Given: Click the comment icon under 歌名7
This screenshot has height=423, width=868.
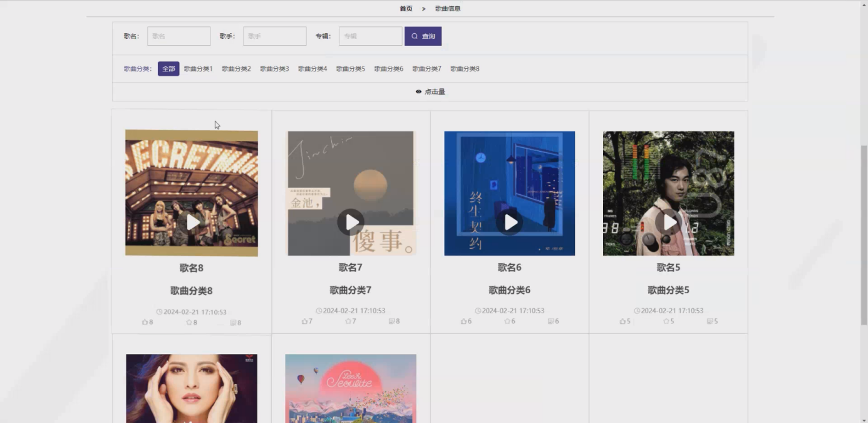Looking at the screenshot, I should (x=391, y=321).
